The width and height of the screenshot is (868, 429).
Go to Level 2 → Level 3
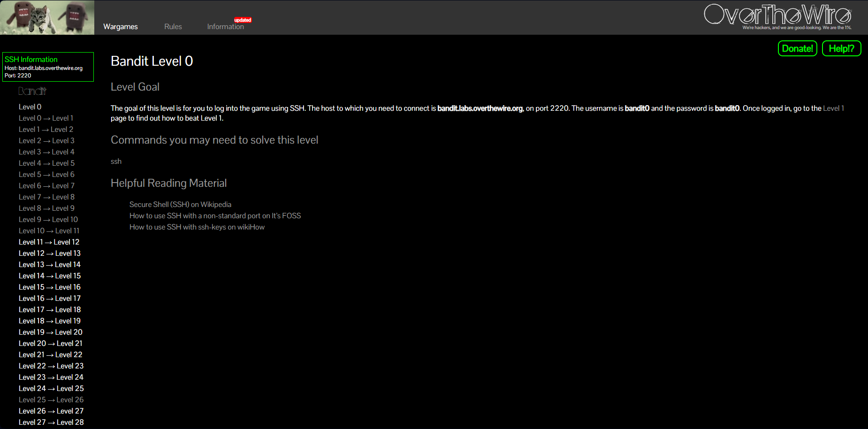46,141
